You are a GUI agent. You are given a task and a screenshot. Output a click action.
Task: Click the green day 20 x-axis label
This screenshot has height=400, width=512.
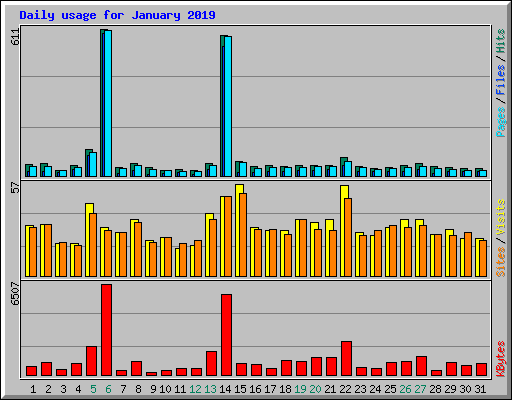tap(315, 389)
